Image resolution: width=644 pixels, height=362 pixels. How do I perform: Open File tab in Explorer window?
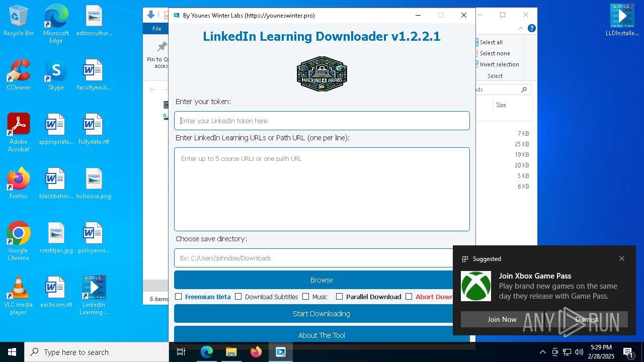pyautogui.click(x=157, y=29)
